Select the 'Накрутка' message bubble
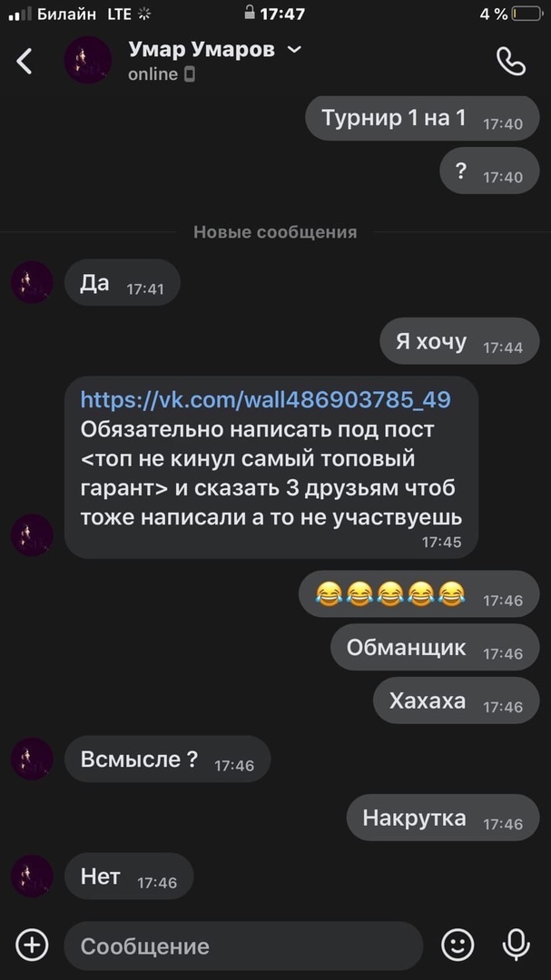 coord(443,818)
